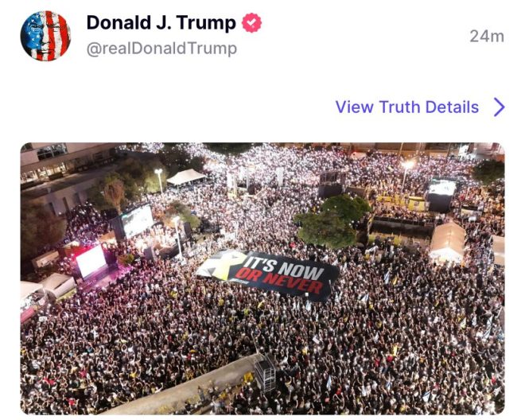Screen dimensions: 525x420
Task: Select the @realDonaldTrump handle
Action: coord(161,49)
